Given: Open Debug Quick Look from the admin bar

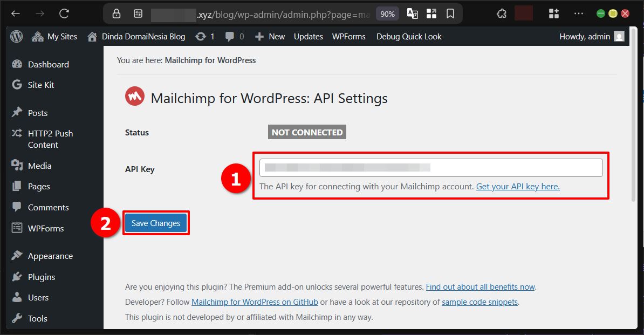Looking at the screenshot, I should coord(408,36).
